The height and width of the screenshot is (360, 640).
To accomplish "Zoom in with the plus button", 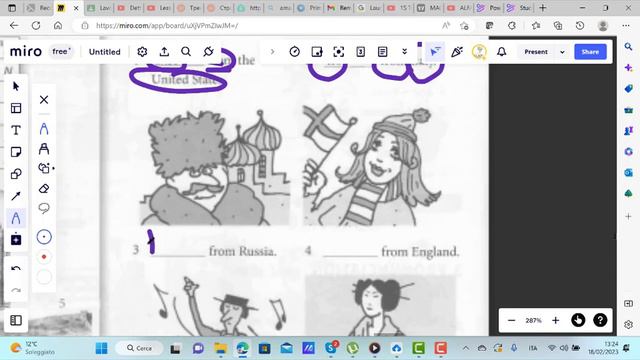I will (x=556, y=320).
